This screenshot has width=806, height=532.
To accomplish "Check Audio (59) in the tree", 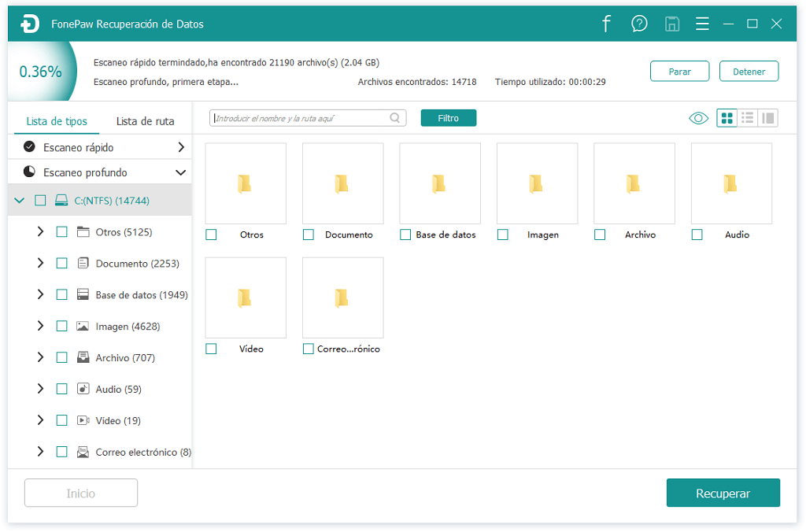I will 61,389.
